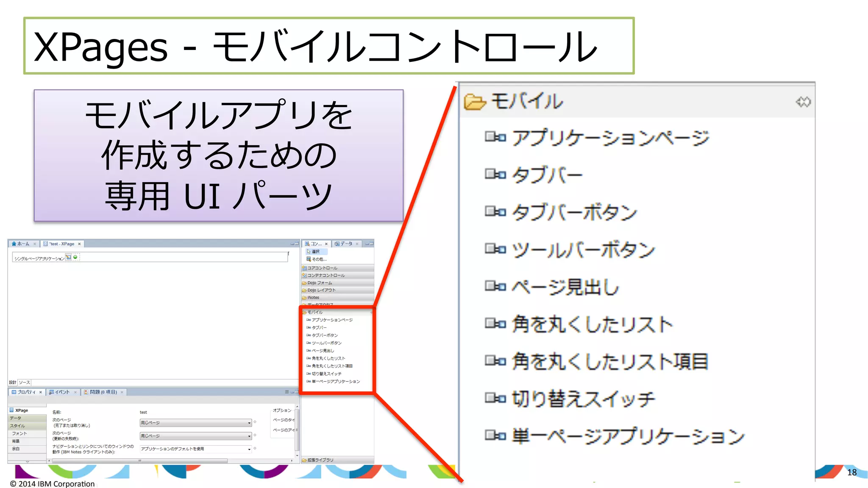868x488 pixels.
Task: Collapse モバイル drawer in small Designer palette
Action: 337,312
